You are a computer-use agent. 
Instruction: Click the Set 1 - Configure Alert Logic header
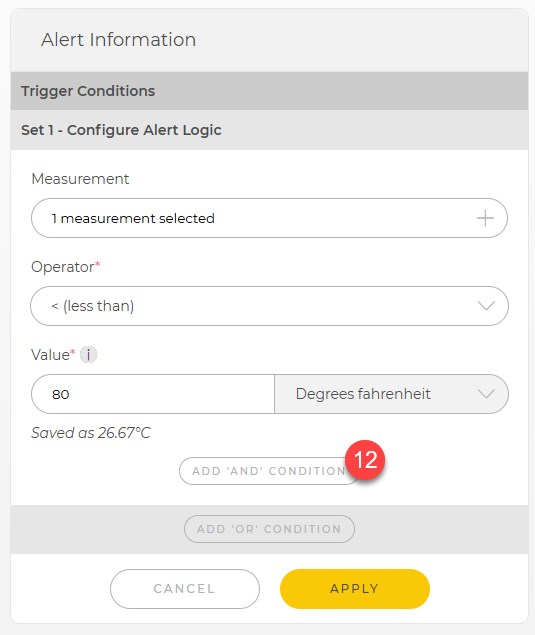(269, 130)
